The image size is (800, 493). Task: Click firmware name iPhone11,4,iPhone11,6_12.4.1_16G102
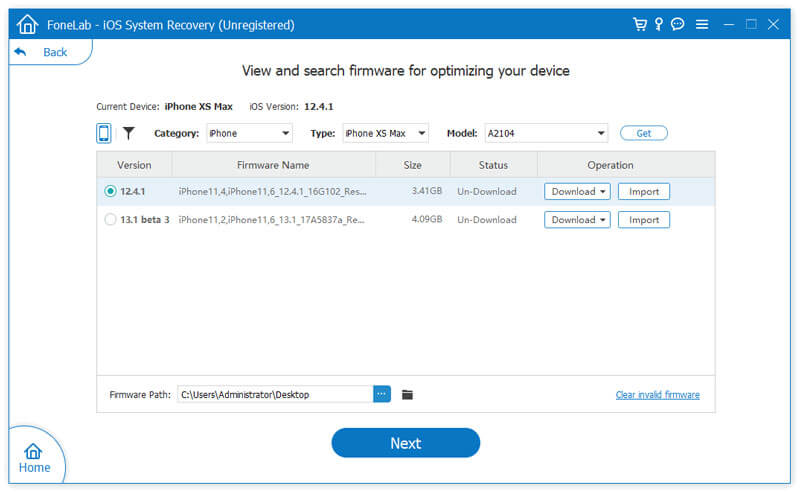272,191
